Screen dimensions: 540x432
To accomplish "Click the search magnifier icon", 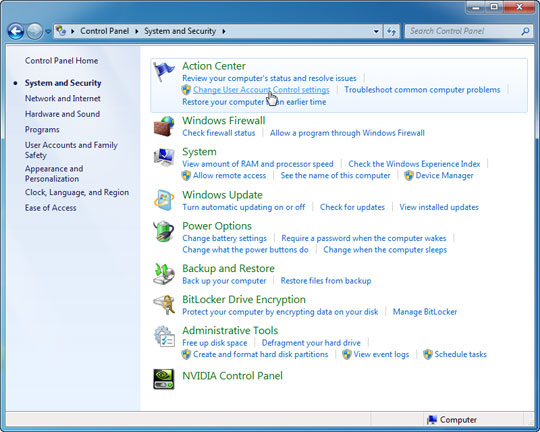I will [525, 31].
